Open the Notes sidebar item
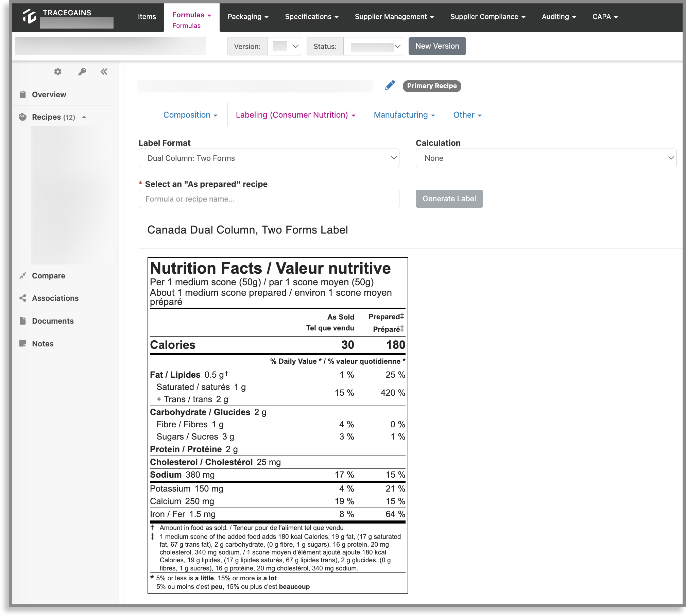This screenshot has height=616, width=686. (x=42, y=344)
